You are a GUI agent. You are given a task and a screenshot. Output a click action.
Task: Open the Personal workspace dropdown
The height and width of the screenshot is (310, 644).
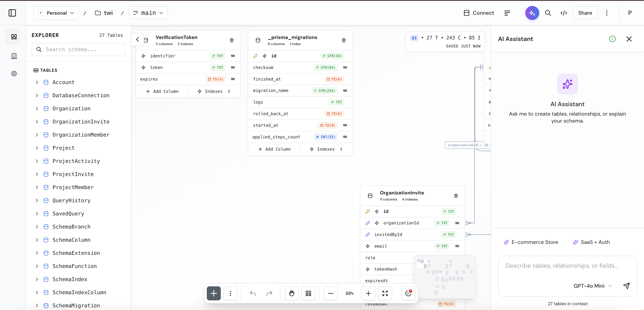coord(56,13)
